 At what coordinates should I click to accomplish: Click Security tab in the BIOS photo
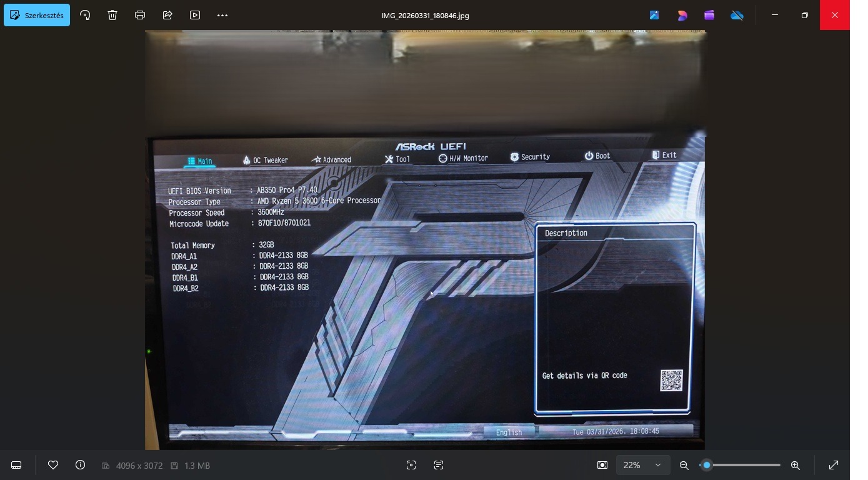[530, 157]
